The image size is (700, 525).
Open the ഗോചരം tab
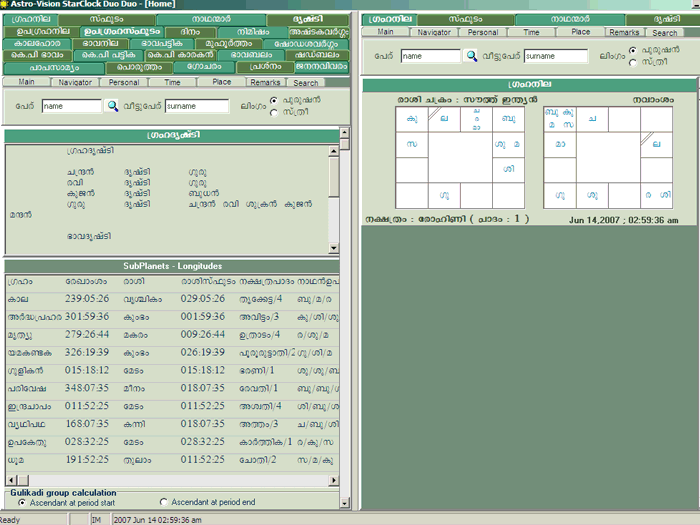tap(204, 67)
